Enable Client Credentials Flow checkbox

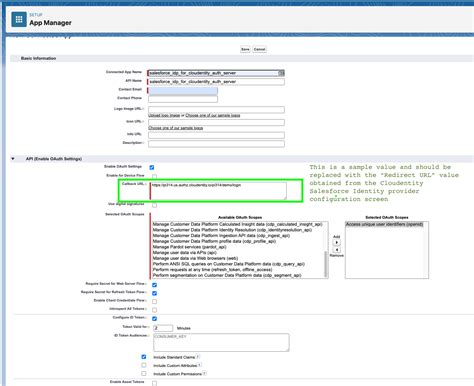pyautogui.click(x=154, y=301)
